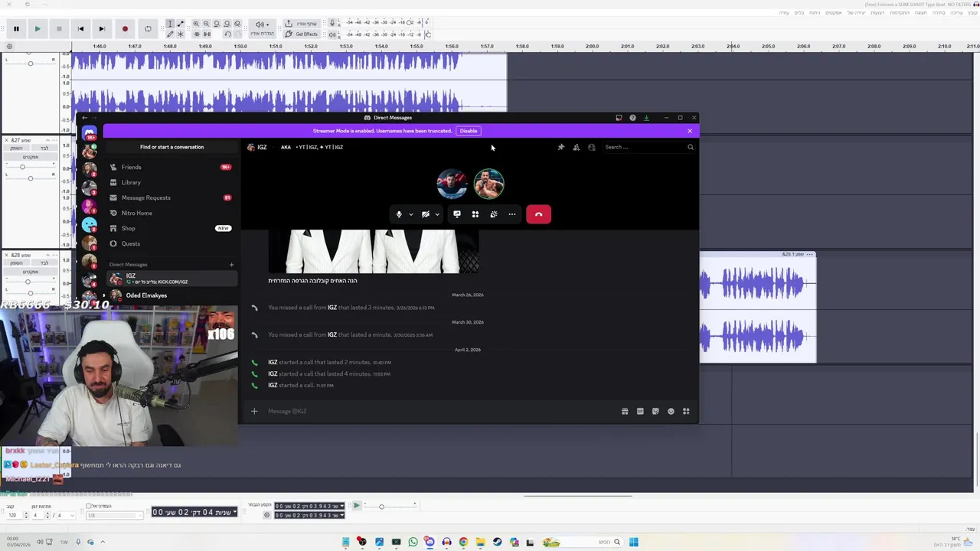This screenshot has width=980, height=551.
Task: Open upload plus button in message bar
Action: [254, 411]
